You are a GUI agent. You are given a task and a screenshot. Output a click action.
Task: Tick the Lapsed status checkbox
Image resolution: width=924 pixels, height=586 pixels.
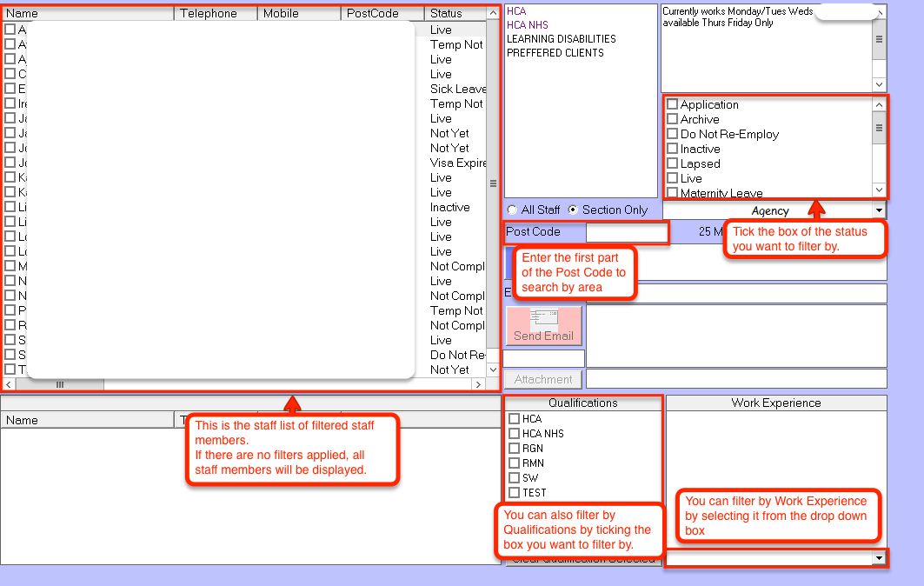click(672, 163)
